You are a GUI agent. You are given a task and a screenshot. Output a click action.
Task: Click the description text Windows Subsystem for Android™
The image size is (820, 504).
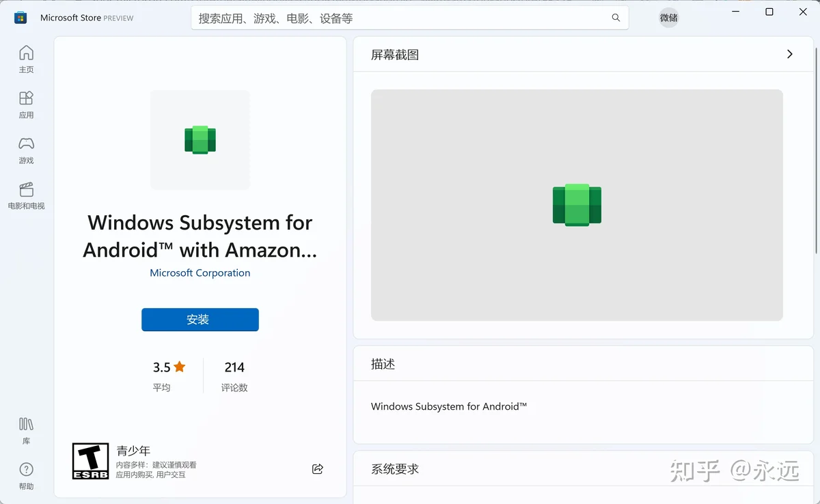tap(449, 406)
